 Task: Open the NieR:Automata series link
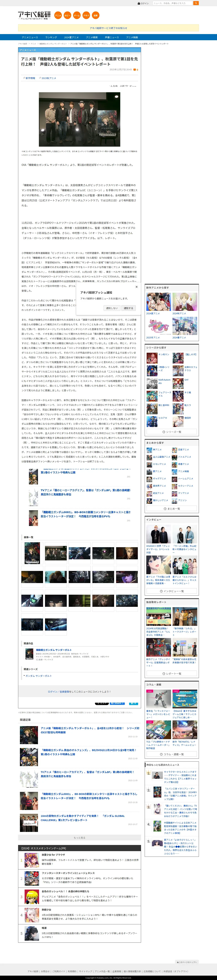coord(164,381)
